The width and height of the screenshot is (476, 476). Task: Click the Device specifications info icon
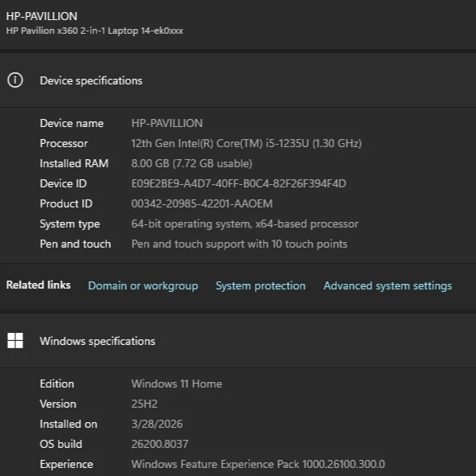coord(15,80)
